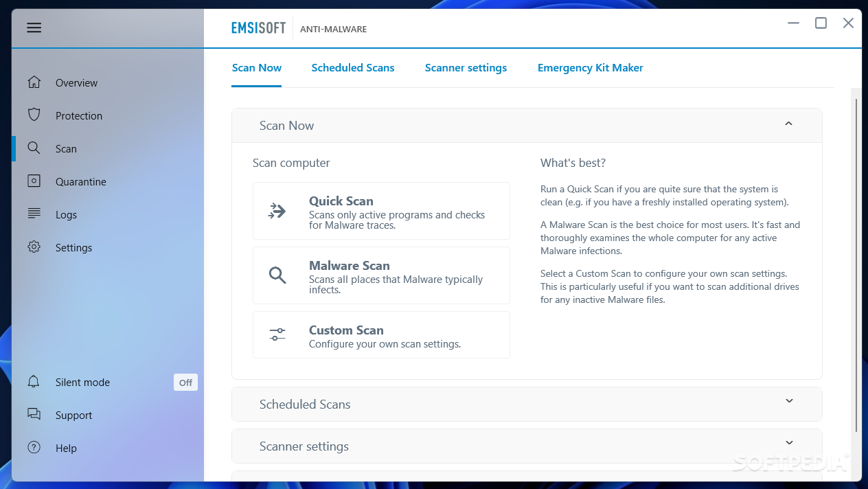Screen dimensions: 868x489
Task: Switch to the Scheduled Scans tab
Action: tap(353, 67)
